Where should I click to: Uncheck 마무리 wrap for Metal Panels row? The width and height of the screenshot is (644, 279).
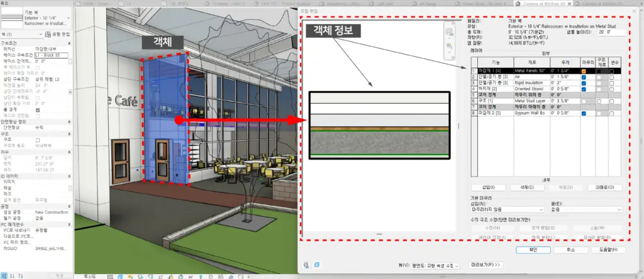(x=584, y=71)
